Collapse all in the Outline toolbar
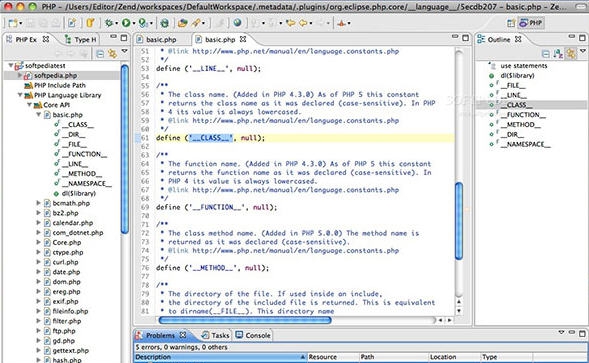Image resolution: width=589 pixels, height=363 pixels. 546,54
